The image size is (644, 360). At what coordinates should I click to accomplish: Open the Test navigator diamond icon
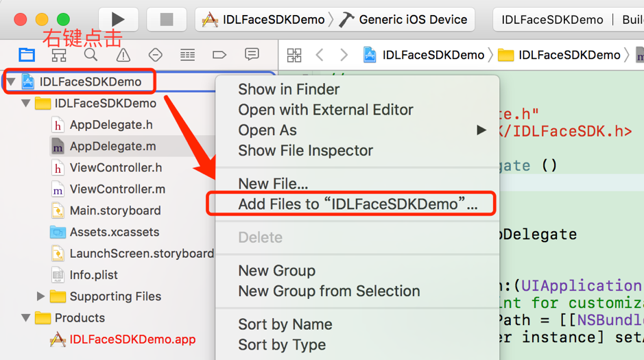pos(155,55)
